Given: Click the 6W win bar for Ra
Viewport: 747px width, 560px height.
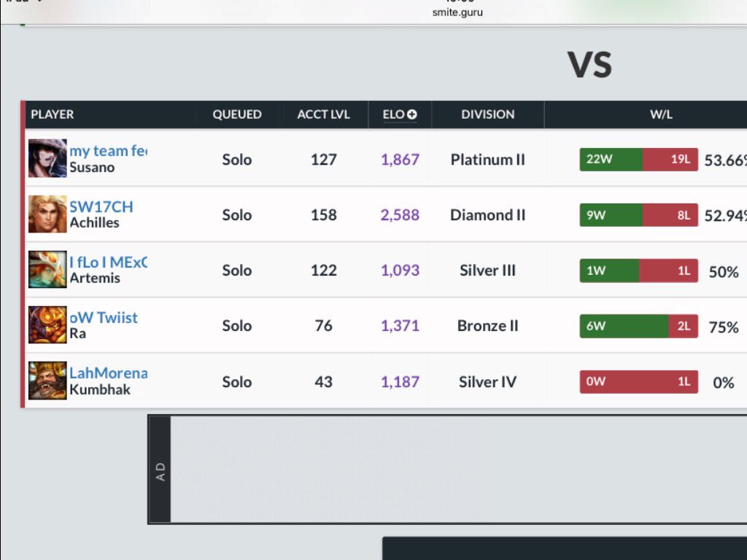Looking at the screenshot, I should point(624,326).
